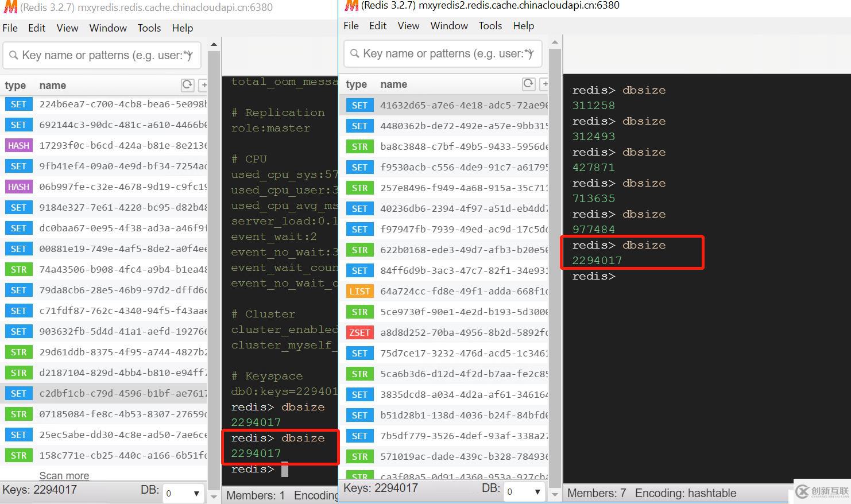Screen dimensions: 851x504
Task: Add new key in right mxyredis2 window
Action: (x=544, y=84)
